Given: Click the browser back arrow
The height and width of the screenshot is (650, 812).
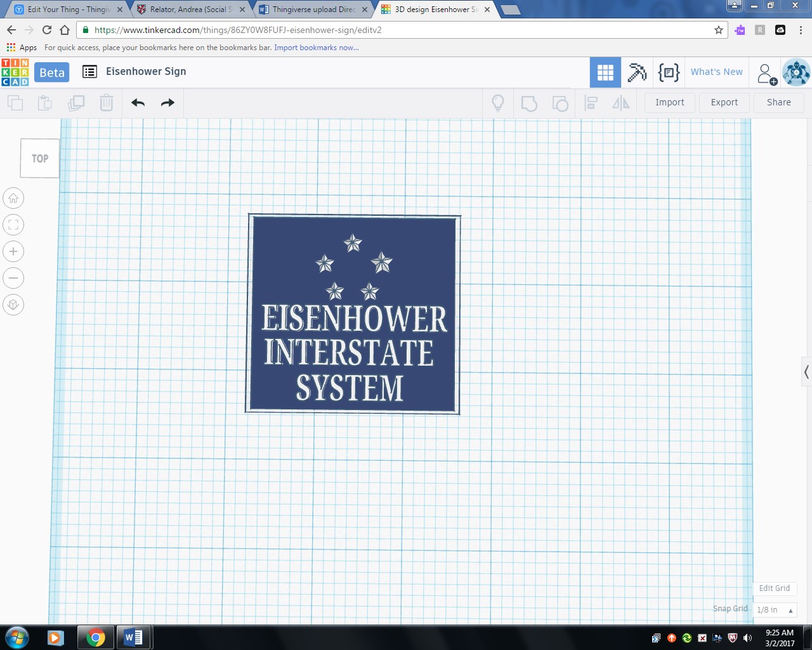Looking at the screenshot, I should (11, 30).
